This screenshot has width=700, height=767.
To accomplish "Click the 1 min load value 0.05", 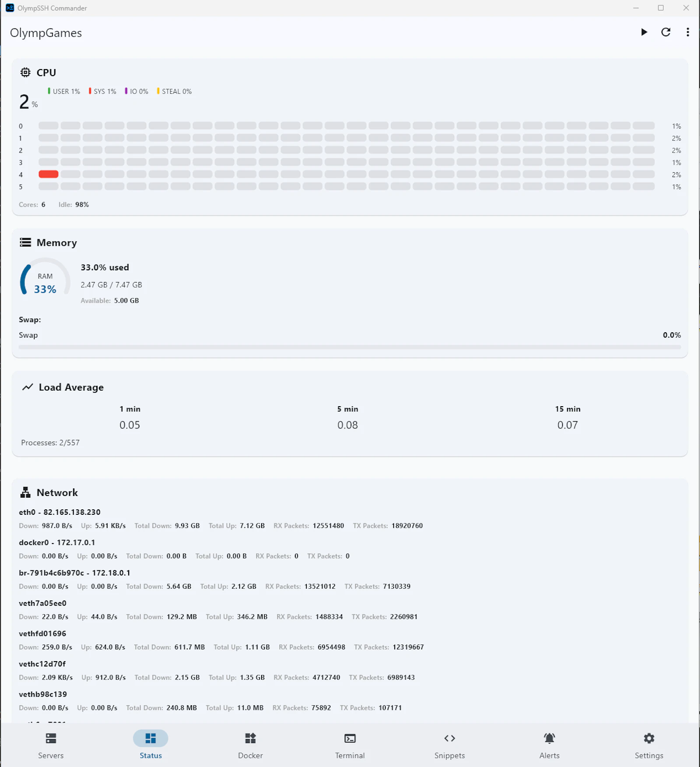I will 129,425.
